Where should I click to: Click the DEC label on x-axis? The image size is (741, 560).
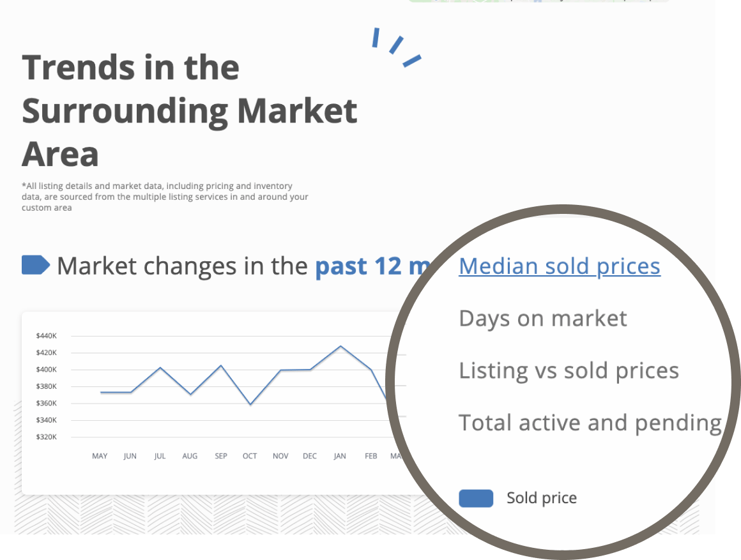[x=310, y=456]
